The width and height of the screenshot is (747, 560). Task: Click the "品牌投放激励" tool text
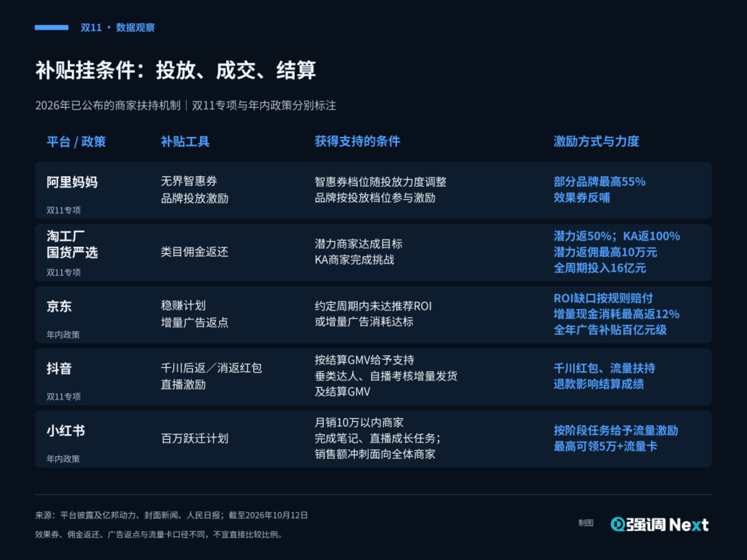[x=195, y=198]
